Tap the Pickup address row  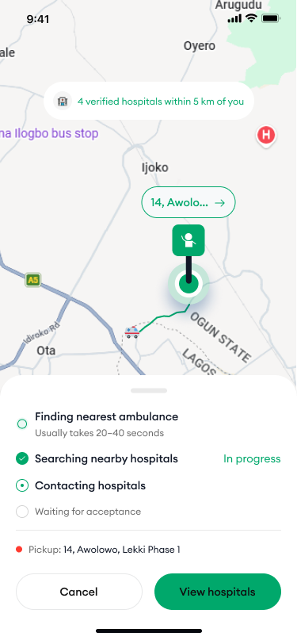(x=149, y=550)
